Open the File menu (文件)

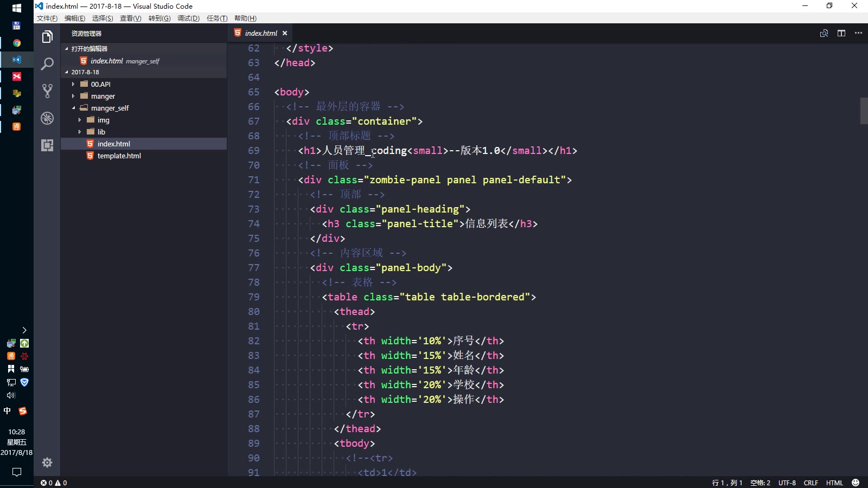tap(47, 18)
